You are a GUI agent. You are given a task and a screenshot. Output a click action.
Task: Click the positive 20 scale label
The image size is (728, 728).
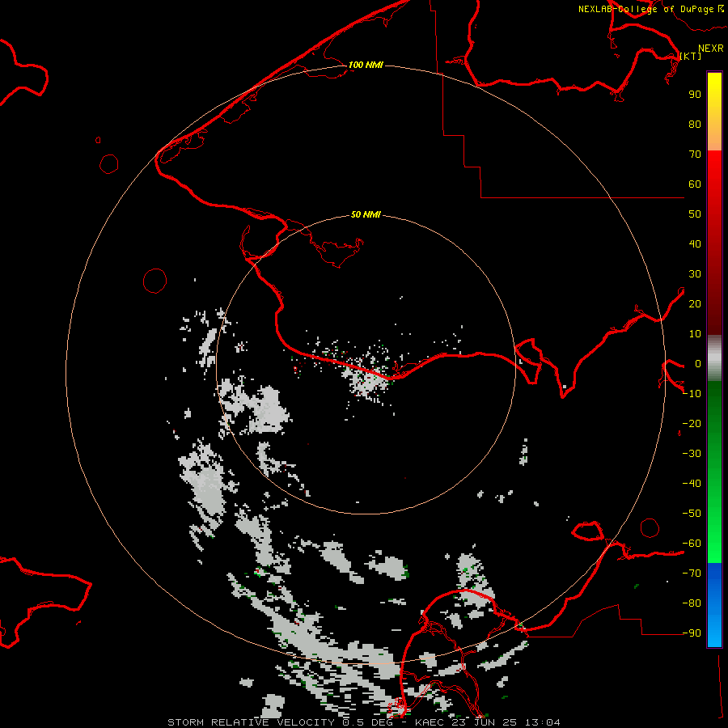(695, 303)
